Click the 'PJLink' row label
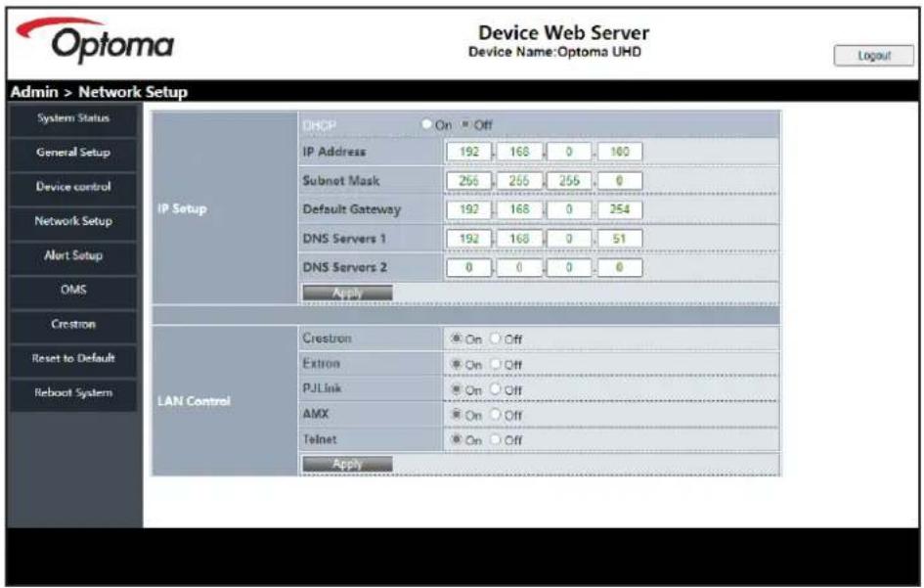The image size is (924, 588). coord(322,388)
